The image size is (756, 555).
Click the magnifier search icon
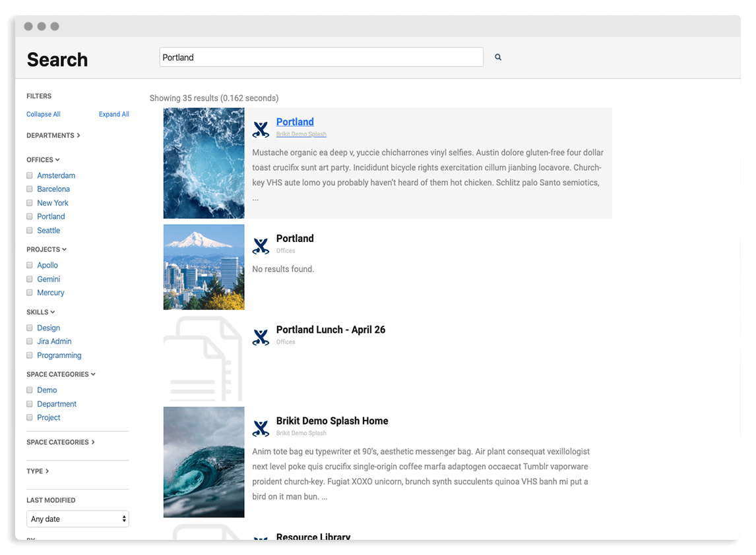click(498, 57)
